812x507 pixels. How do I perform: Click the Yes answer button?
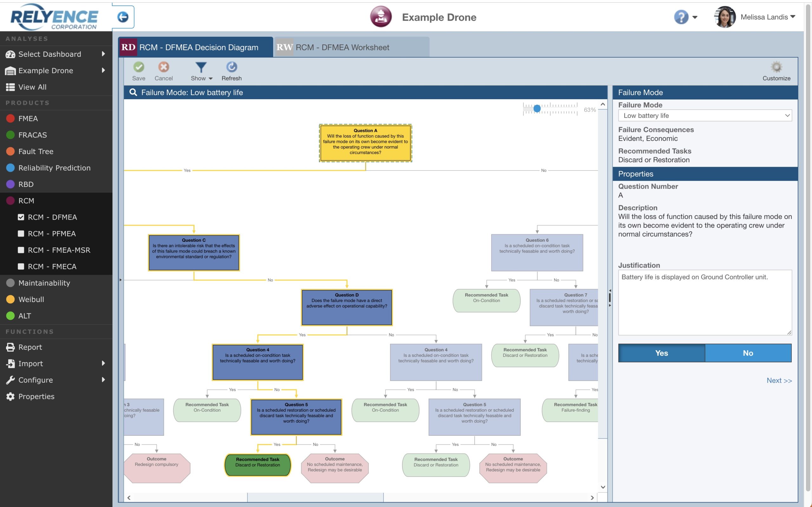661,353
